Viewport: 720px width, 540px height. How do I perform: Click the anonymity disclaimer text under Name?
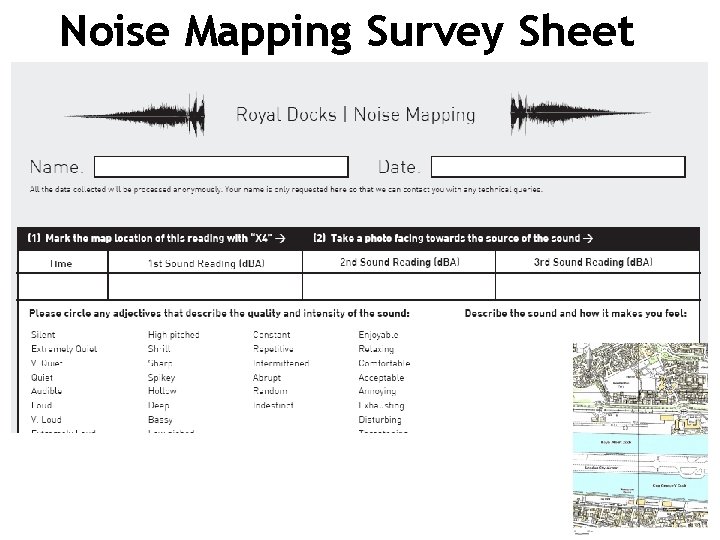pyautogui.click(x=286, y=189)
